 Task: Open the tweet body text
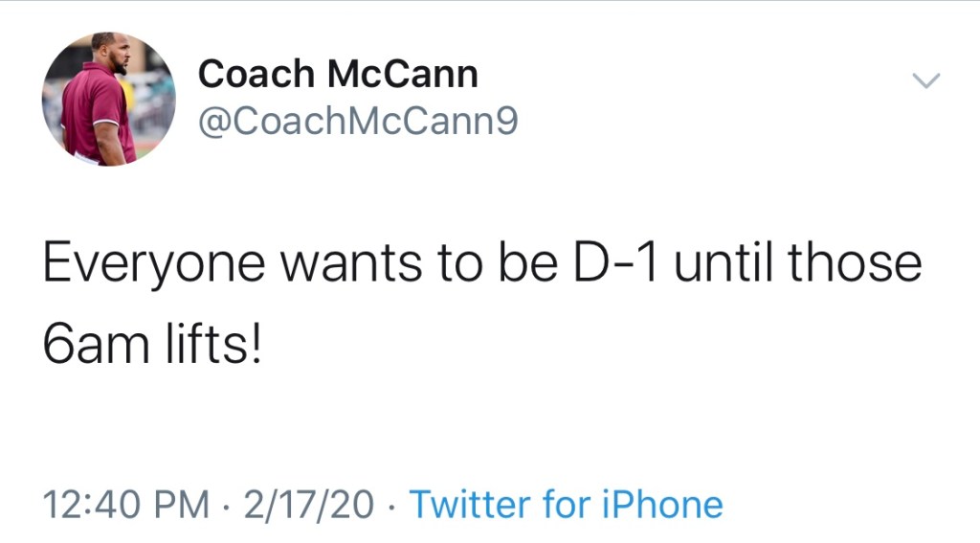pos(481,303)
